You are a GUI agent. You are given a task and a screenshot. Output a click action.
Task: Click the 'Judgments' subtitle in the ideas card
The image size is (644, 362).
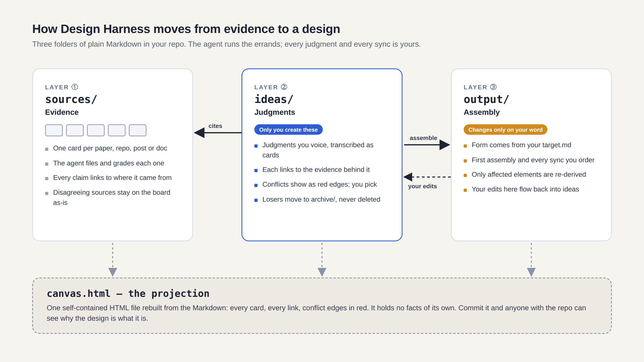[275, 112]
